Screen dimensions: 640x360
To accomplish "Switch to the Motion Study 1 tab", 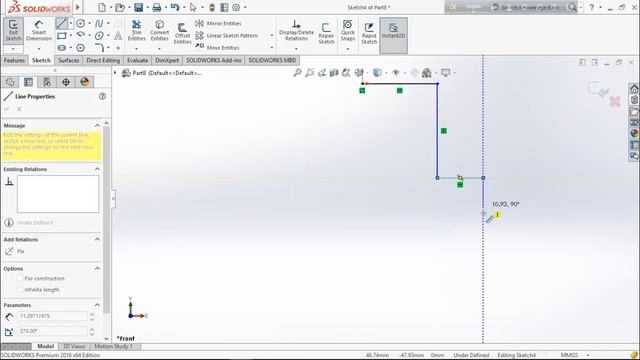I will click(x=112, y=347).
